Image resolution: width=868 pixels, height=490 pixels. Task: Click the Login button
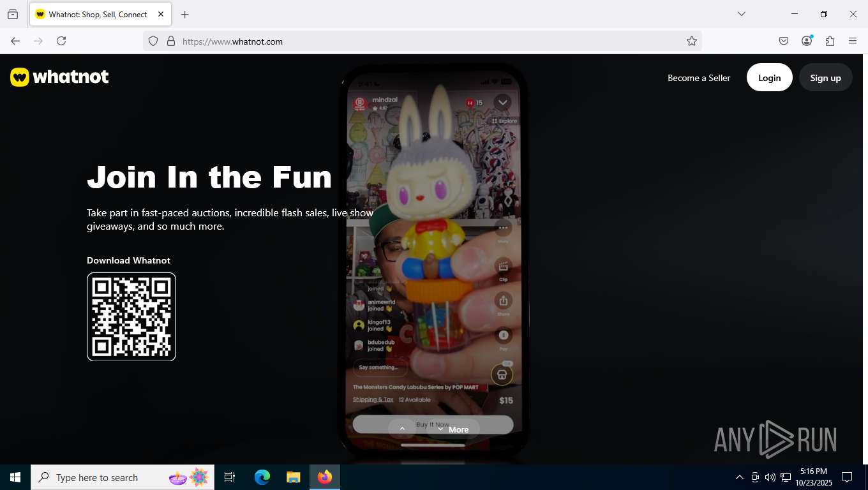pyautogui.click(x=770, y=77)
